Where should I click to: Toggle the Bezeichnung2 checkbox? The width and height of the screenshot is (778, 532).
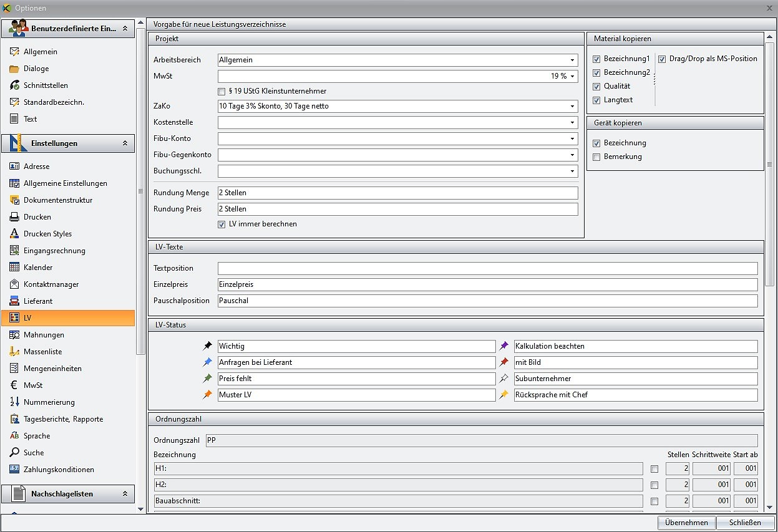click(596, 73)
